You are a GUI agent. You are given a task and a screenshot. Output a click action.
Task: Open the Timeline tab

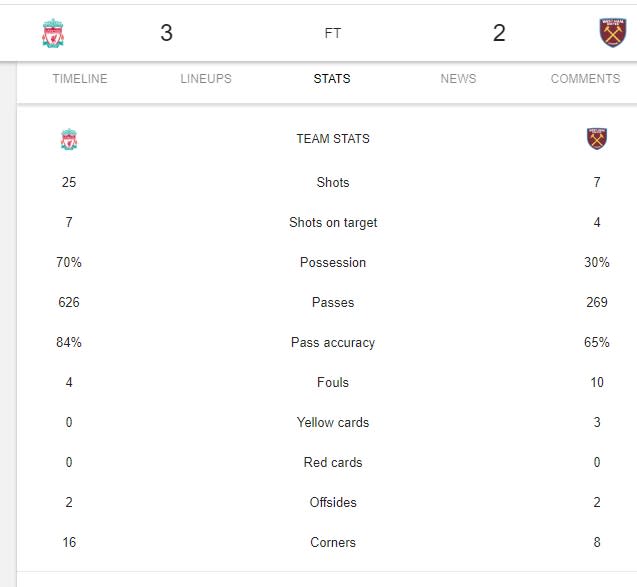80,78
